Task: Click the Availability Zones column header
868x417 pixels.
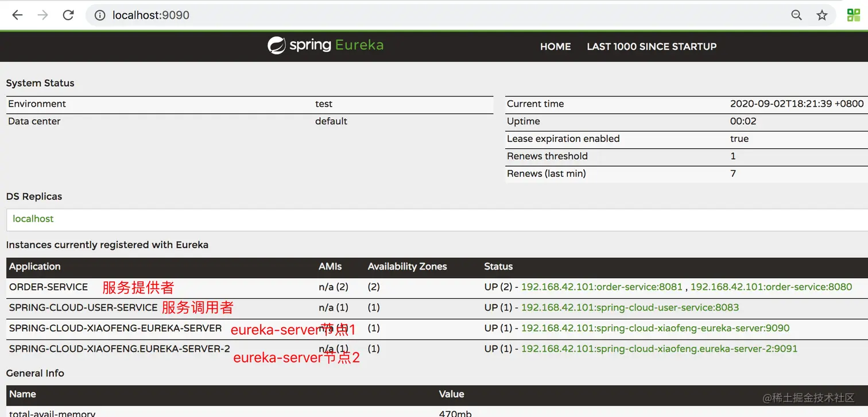Action: (x=407, y=267)
